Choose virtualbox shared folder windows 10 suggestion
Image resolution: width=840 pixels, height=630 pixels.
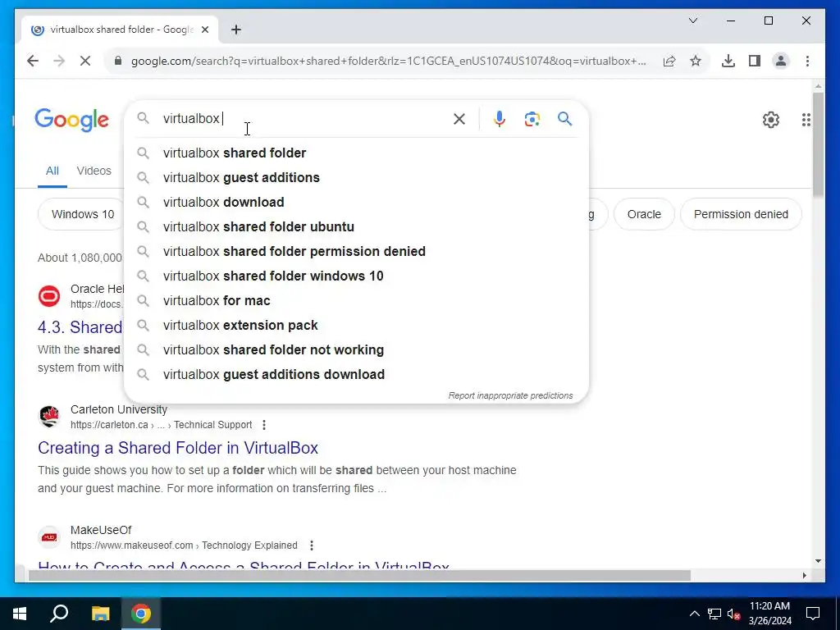point(356,276)
